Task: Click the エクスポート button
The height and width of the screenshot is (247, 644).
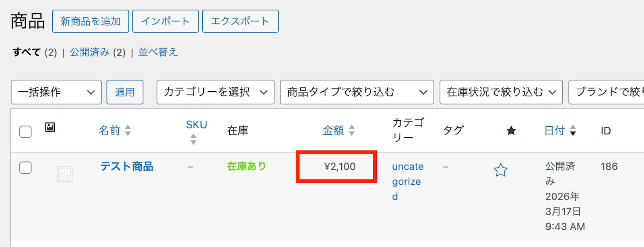Action: pyautogui.click(x=240, y=21)
